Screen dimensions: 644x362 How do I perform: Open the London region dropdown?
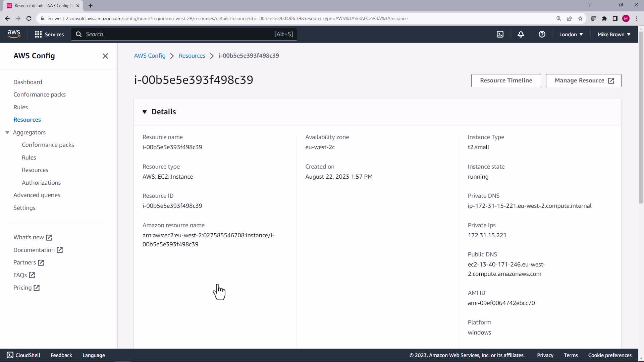click(571, 34)
